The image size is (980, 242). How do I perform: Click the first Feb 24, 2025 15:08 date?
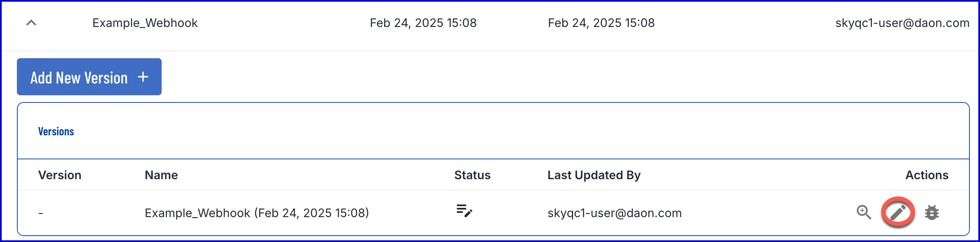click(423, 23)
